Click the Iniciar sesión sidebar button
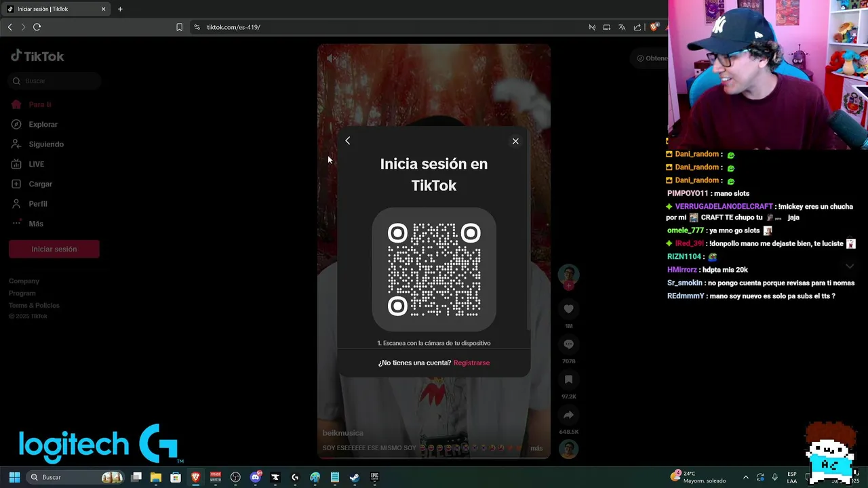The width and height of the screenshot is (868, 488). point(54,249)
